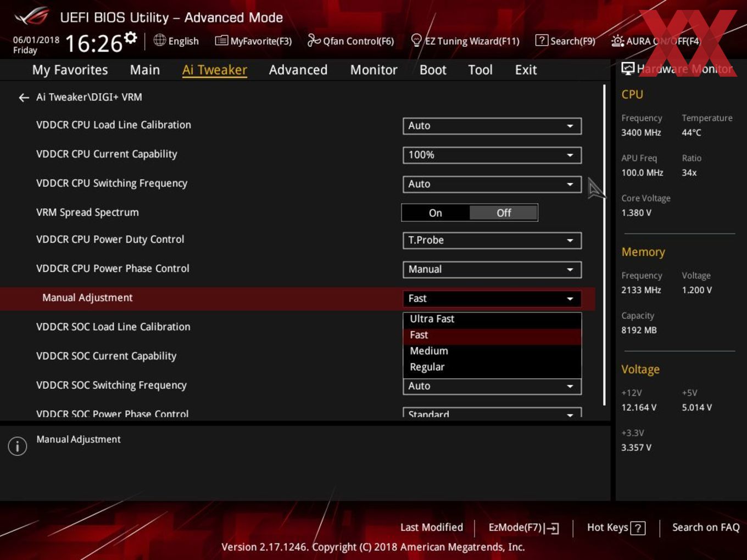Click +12V reading 12.164 V
This screenshot has width=747, height=560.
tap(639, 407)
